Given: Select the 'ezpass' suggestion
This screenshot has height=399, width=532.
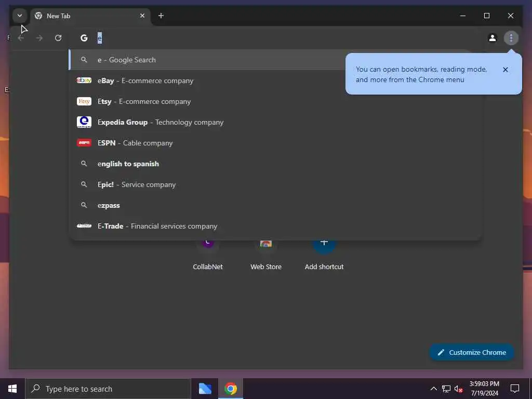Looking at the screenshot, I should [x=275, y=205].
